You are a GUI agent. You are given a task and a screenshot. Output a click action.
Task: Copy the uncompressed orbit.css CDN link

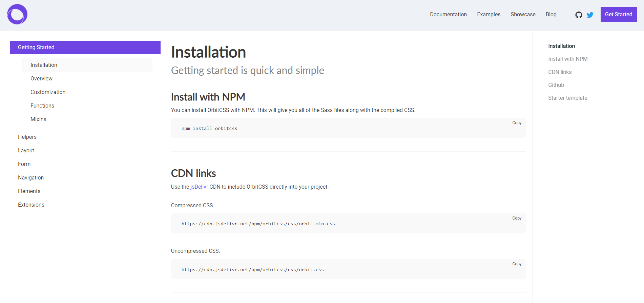(517, 264)
